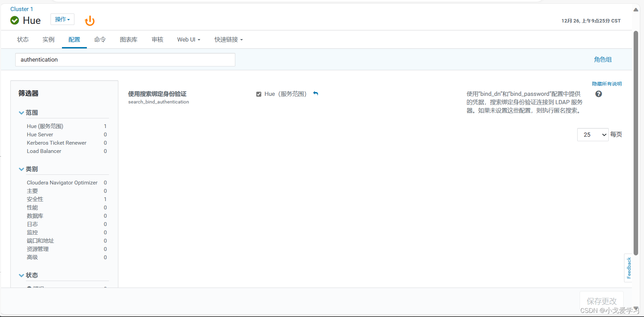Open the 图表库 tab
Viewport: 644px width, 317px height.
tap(129, 39)
